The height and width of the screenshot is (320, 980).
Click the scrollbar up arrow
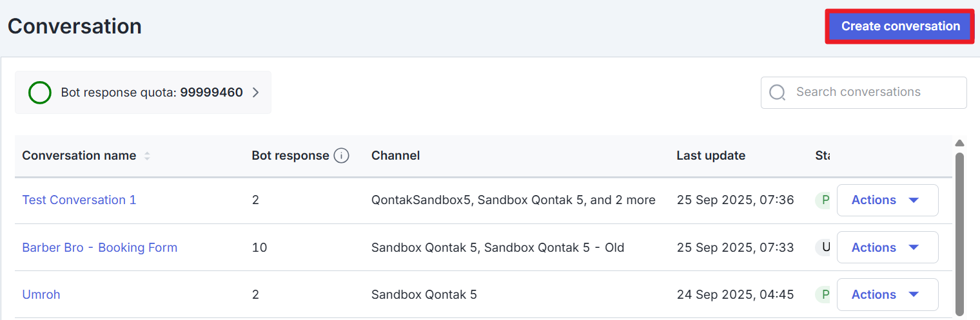tap(959, 143)
